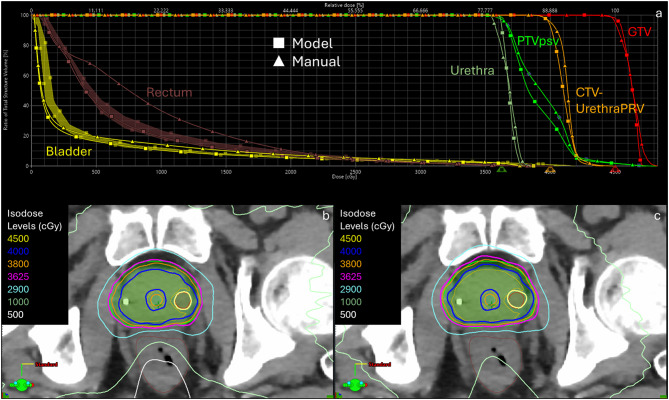Click the 500 isodose level in panel b
This screenshot has height=400, width=669.
(15, 314)
